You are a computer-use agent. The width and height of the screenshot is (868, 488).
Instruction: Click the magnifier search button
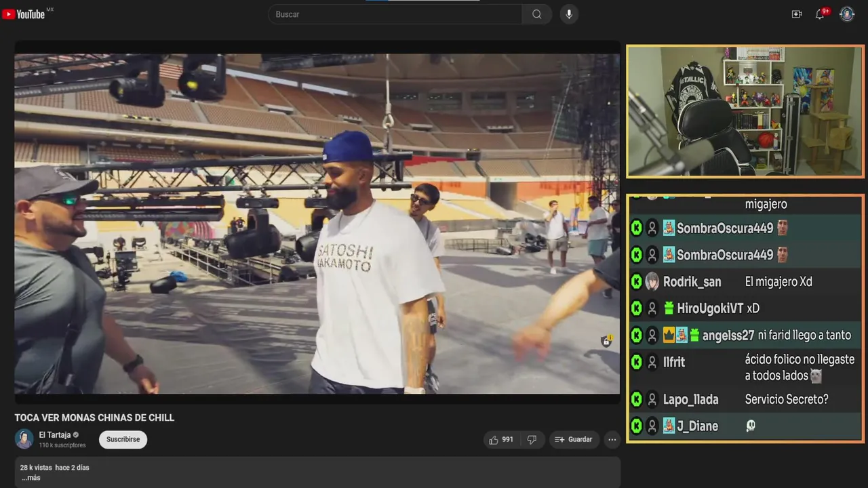click(536, 14)
